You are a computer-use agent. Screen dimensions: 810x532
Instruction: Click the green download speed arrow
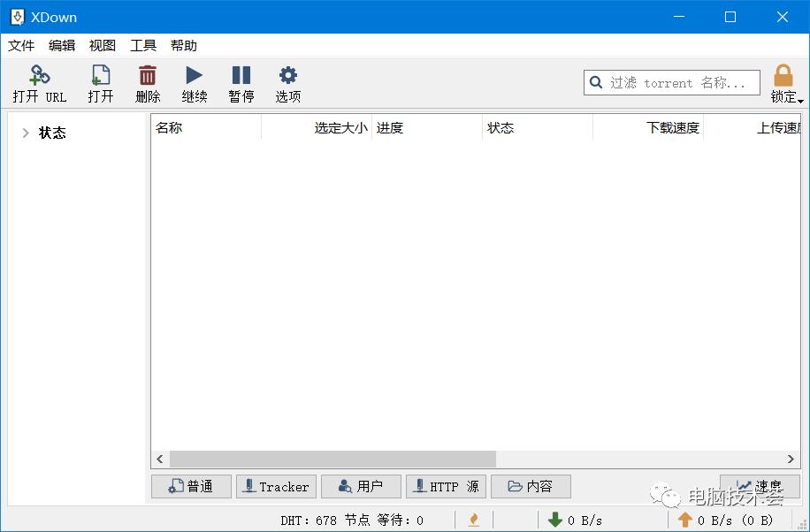tap(555, 520)
